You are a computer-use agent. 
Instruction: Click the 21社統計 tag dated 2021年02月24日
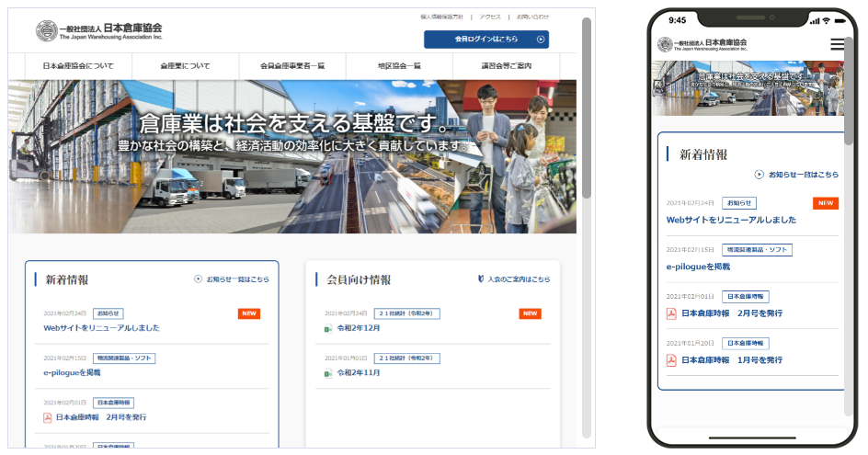click(406, 313)
